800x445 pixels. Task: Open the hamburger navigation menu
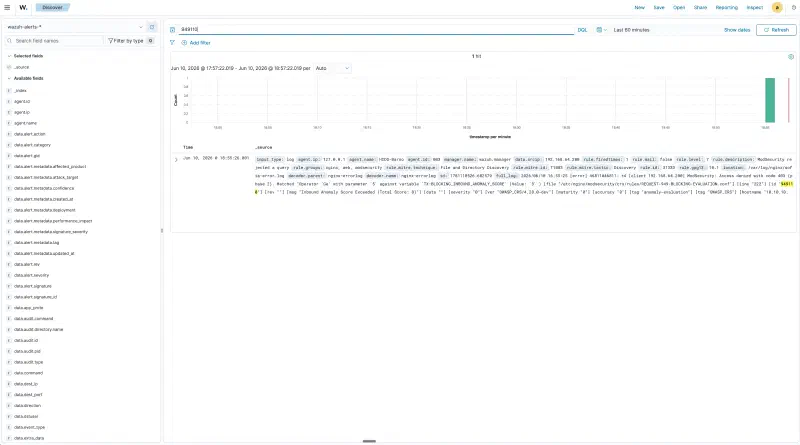pyautogui.click(x=7, y=8)
